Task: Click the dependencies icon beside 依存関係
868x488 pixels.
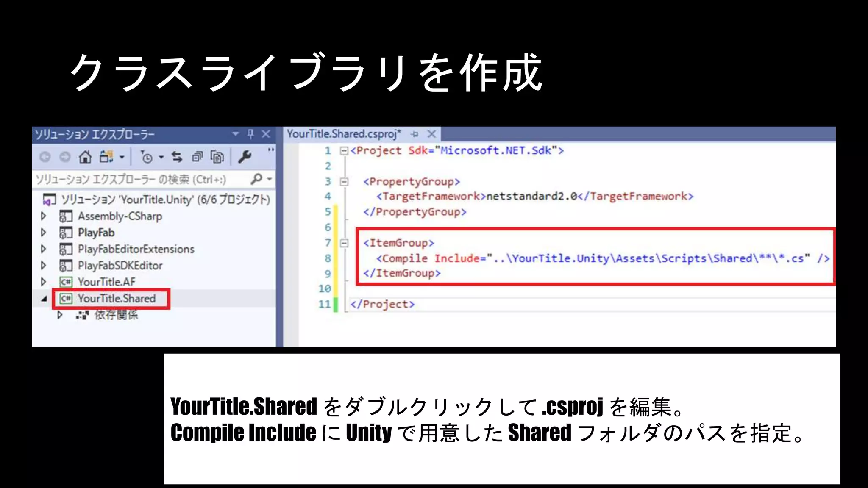Action: click(x=83, y=315)
